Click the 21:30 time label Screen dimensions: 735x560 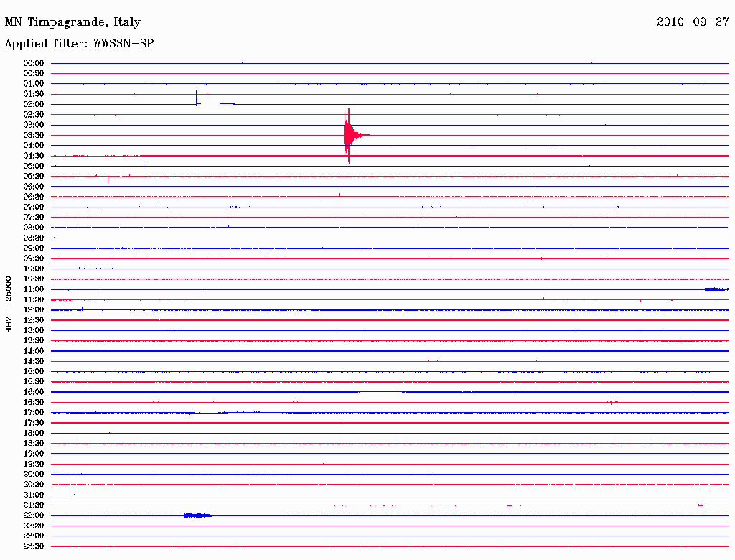pos(34,505)
